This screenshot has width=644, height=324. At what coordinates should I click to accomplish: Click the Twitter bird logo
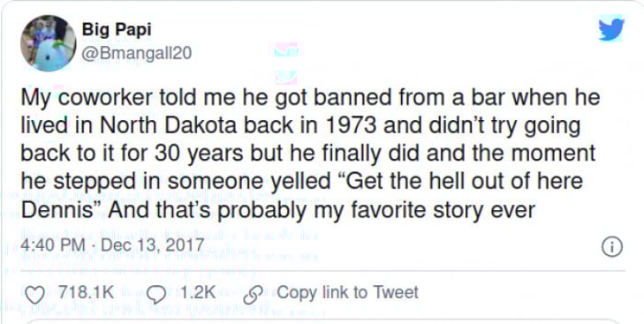click(611, 29)
